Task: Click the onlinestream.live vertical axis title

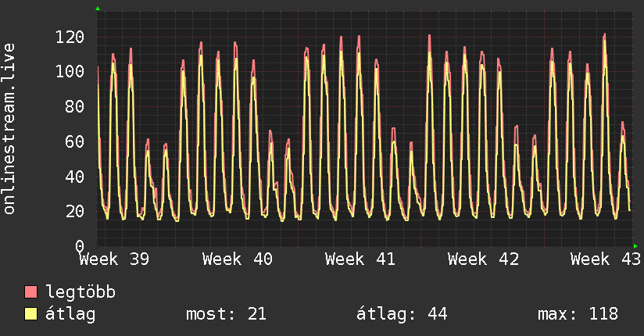Action: point(9,129)
